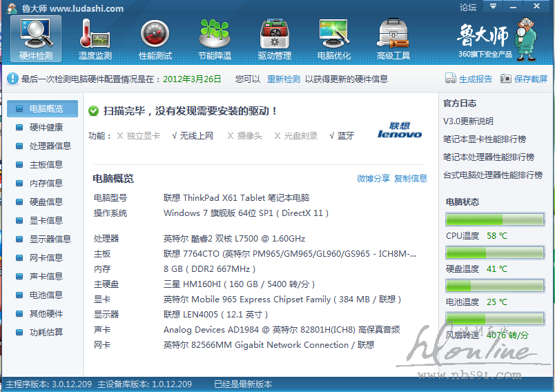Click the 微博分享 Weibo share link

coord(373,178)
